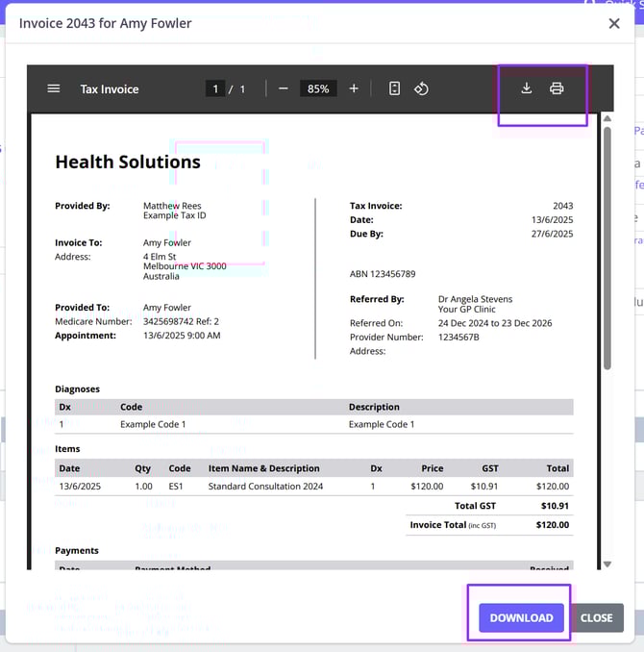Screen dimensions: 644x652
Task: Click the Invoice 2043 for Amy Fowler title
Action: [x=106, y=23]
